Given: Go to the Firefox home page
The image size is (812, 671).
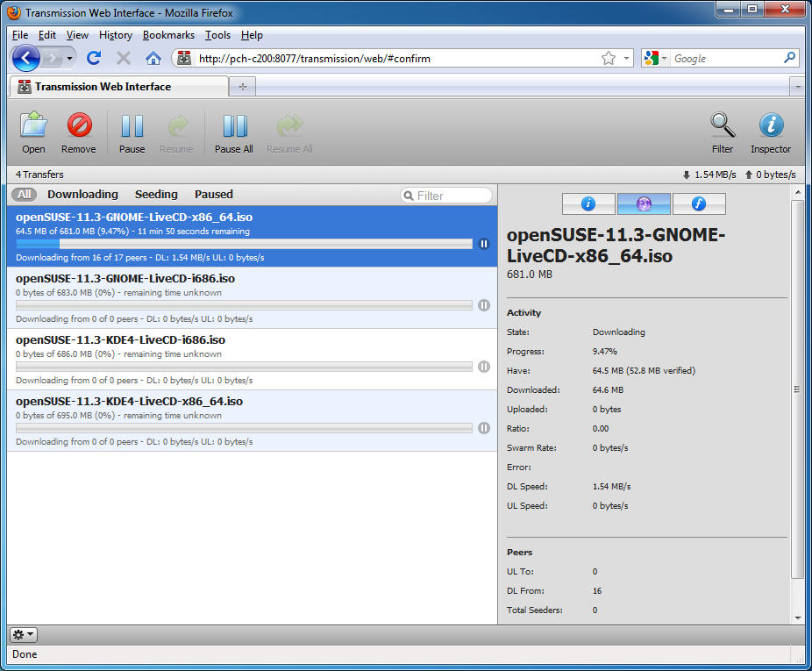Looking at the screenshot, I should pyautogui.click(x=153, y=58).
